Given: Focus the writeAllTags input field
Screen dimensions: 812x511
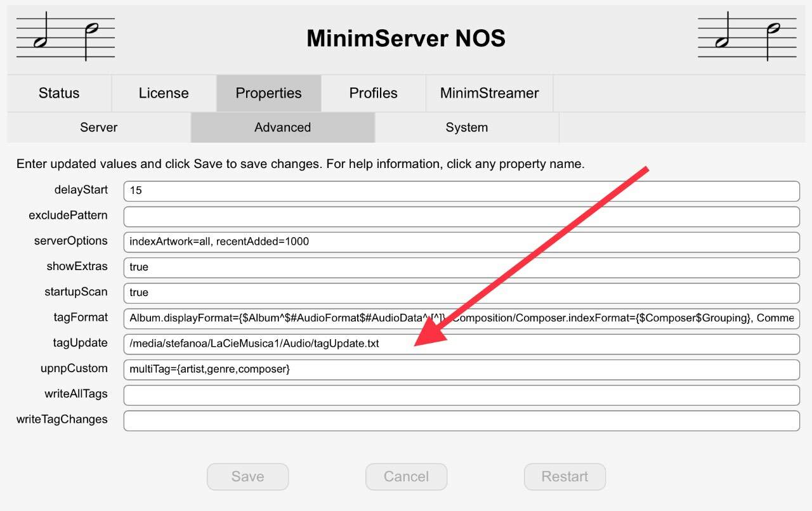Looking at the screenshot, I should [462, 394].
